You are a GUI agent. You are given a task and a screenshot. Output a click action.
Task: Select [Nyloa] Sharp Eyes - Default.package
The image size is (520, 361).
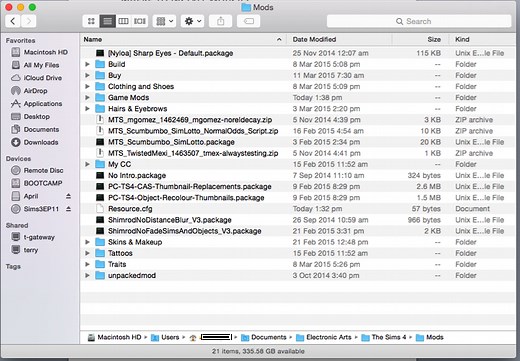(298, 53)
